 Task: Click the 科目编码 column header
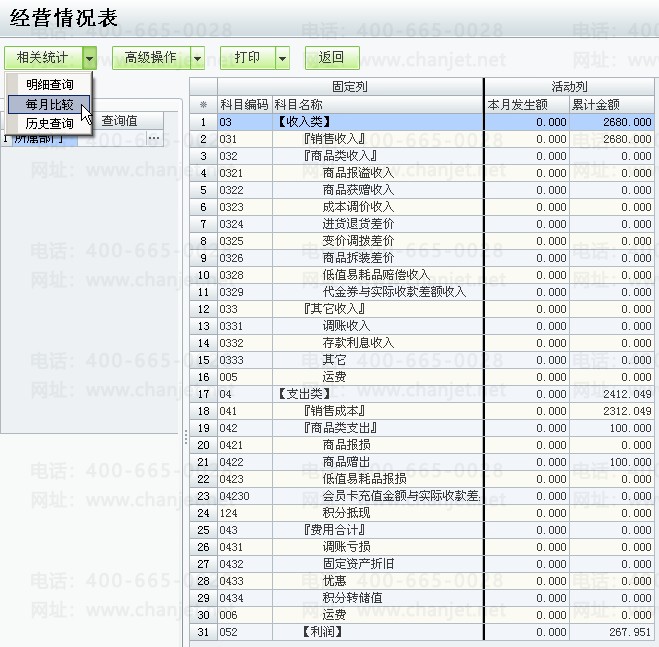244,104
